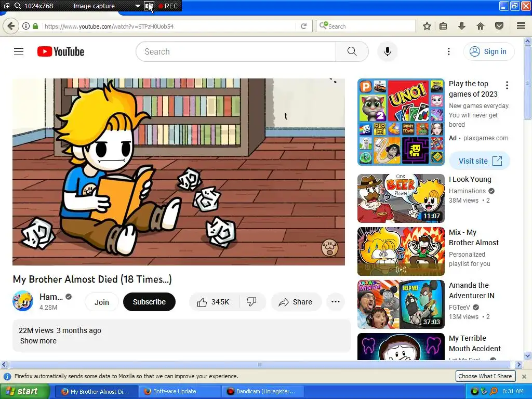
Task: Click the clock in system tray
Action: [513, 391]
